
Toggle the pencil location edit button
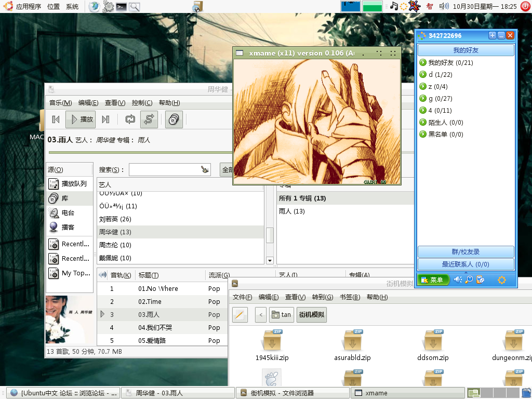(240, 315)
